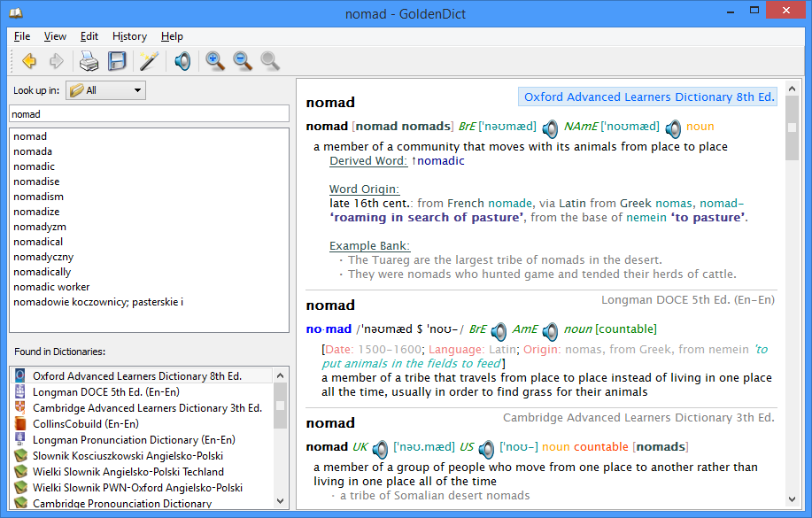812x518 pixels.
Task: Click the Word Origin heading
Action: 365,189
